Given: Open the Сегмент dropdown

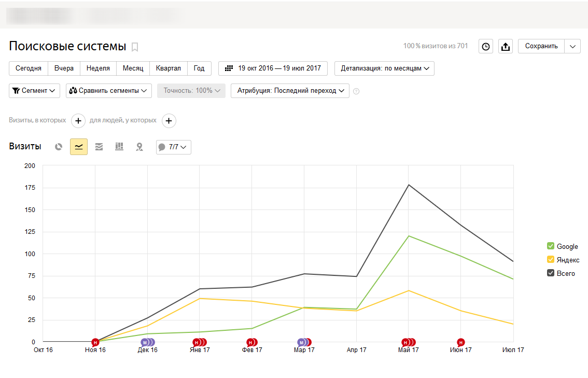Looking at the screenshot, I should coord(35,91).
